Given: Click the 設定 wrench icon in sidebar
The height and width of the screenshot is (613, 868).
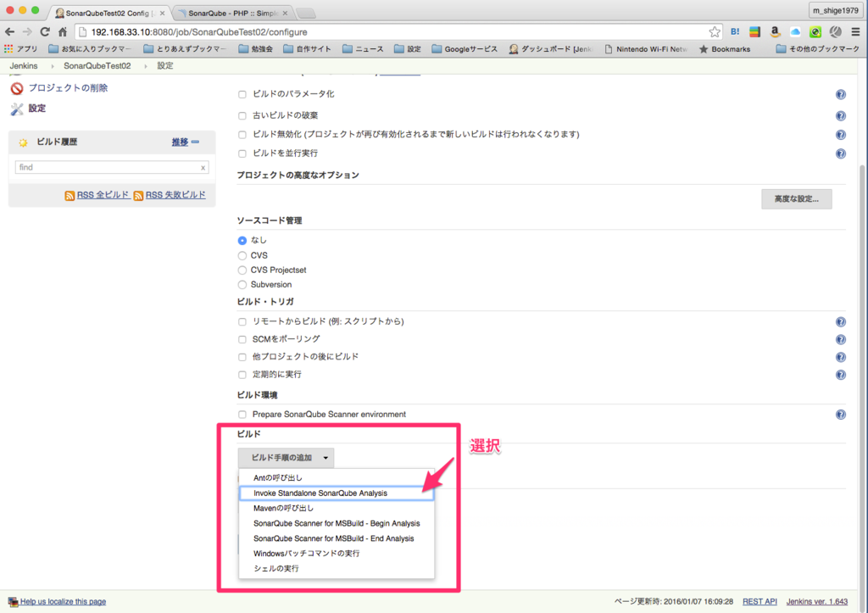Looking at the screenshot, I should click(x=17, y=109).
